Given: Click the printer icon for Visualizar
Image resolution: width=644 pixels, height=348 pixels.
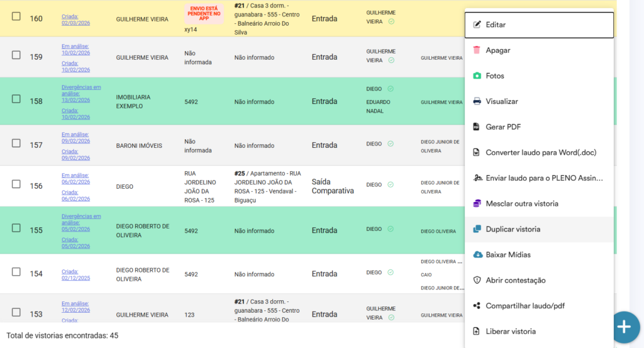Looking at the screenshot, I should 477,101.
